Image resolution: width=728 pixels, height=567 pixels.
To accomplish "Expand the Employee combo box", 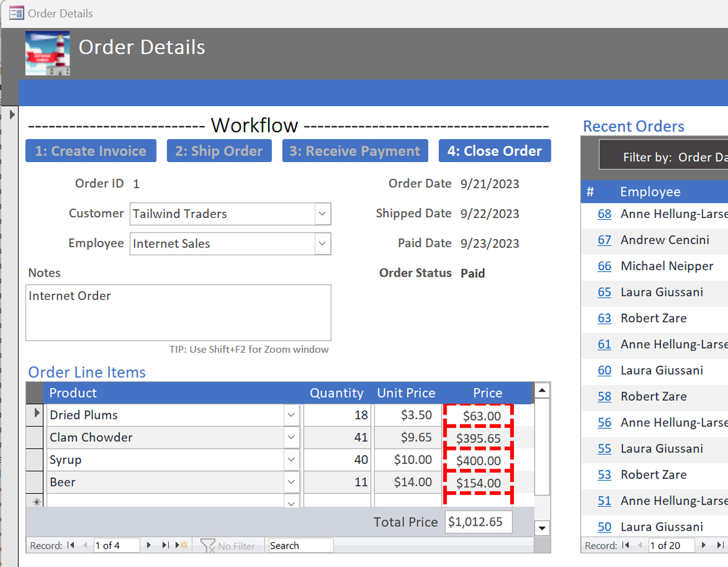I will click(322, 243).
